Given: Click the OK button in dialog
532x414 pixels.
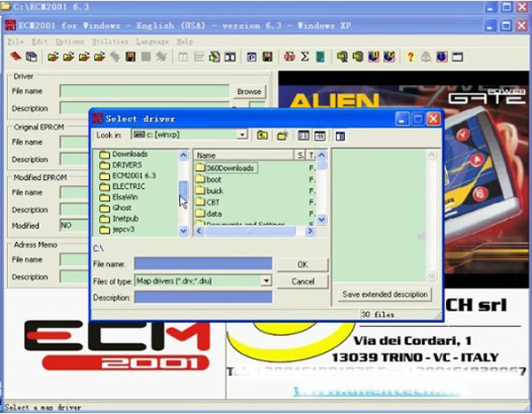Looking at the screenshot, I should coord(302,264).
